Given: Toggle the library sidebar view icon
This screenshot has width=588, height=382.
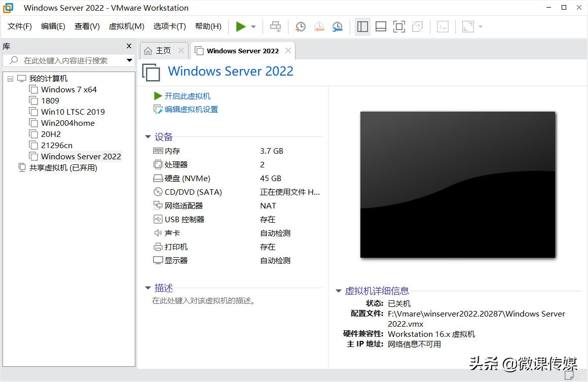Looking at the screenshot, I should click(362, 27).
